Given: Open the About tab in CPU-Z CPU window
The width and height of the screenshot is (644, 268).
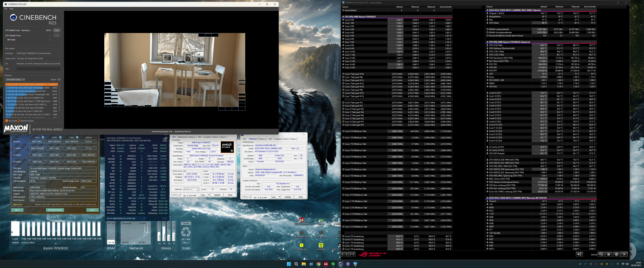Looking at the screenshot, I should [223, 137].
